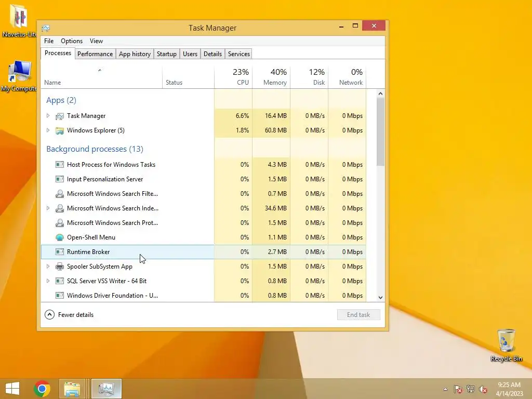Click the Task Manager taskbar button
The image size is (532, 399).
(106, 389)
